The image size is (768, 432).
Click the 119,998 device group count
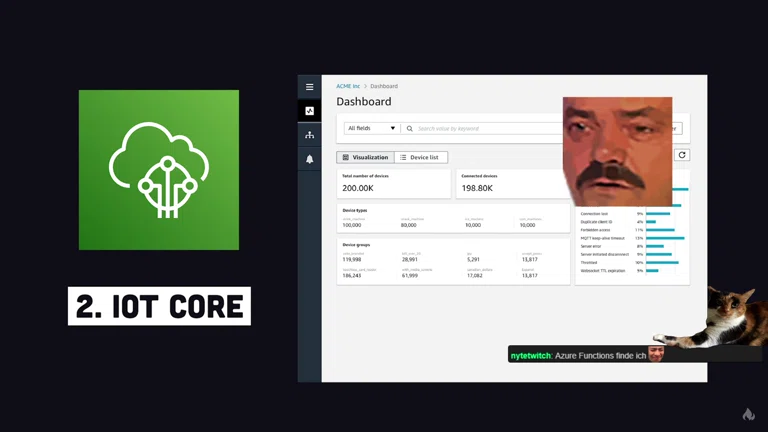coord(352,260)
